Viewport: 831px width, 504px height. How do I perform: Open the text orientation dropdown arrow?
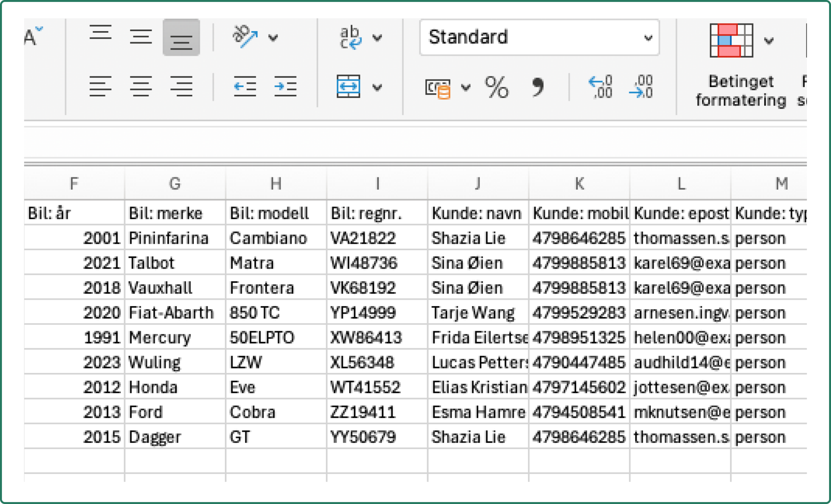273,38
